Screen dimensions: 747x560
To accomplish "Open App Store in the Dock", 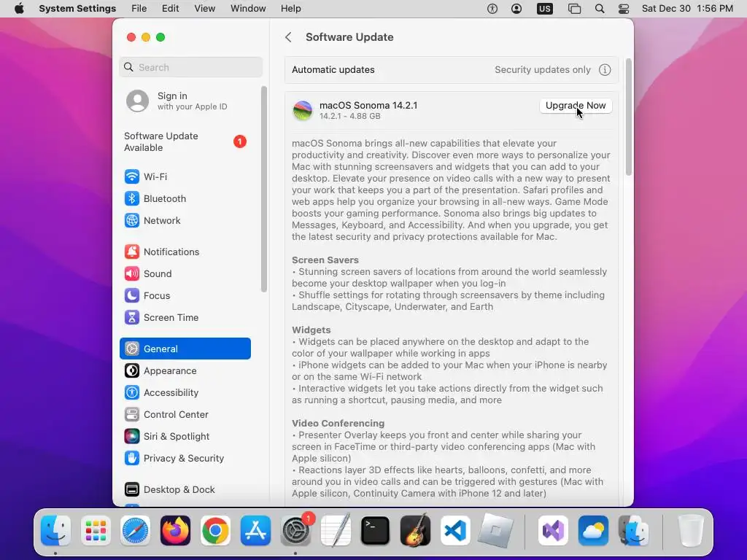I will coord(255,531).
